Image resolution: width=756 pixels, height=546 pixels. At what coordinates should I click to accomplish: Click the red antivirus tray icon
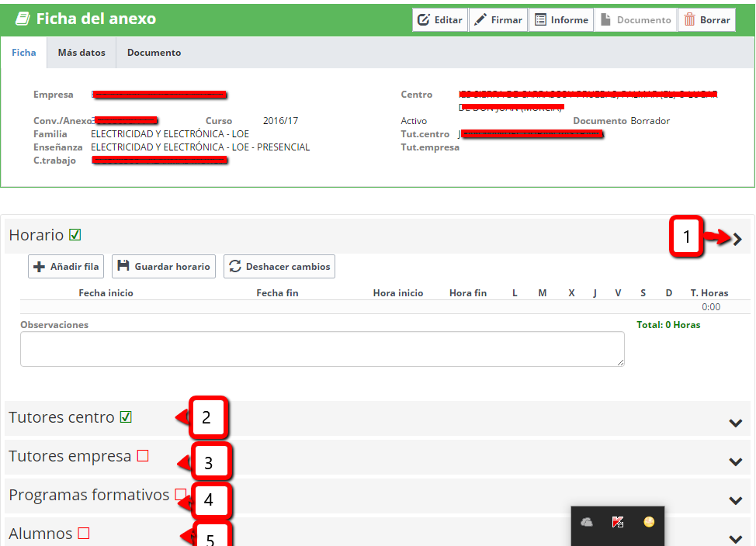pos(618,522)
